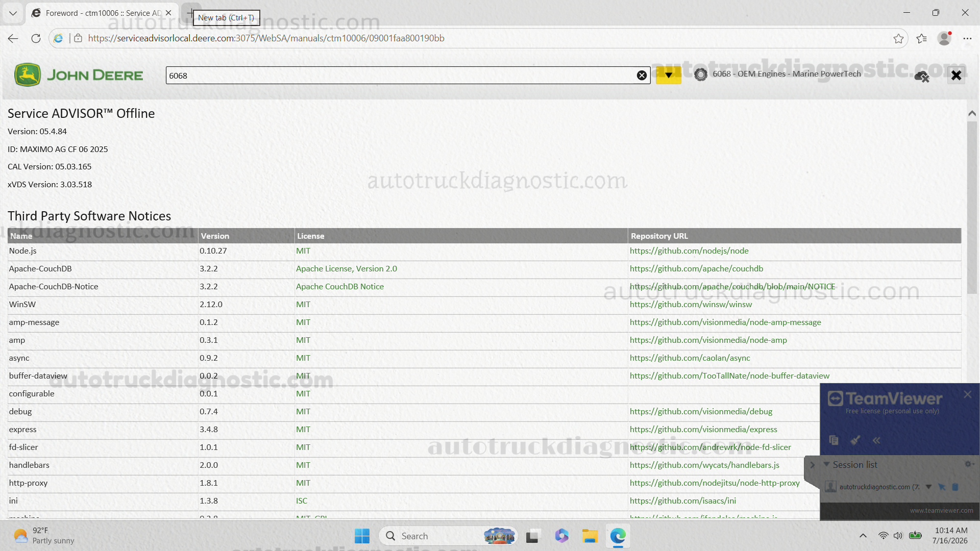
Task: Collapse the TeamViewer side arrow tab
Action: click(812, 465)
